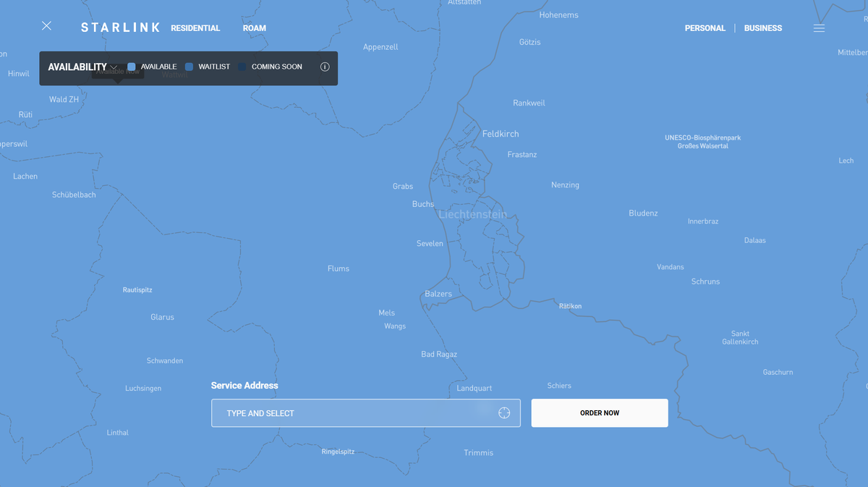Click the Vandans map label
Viewport: 868px width, 487px height.
point(671,267)
